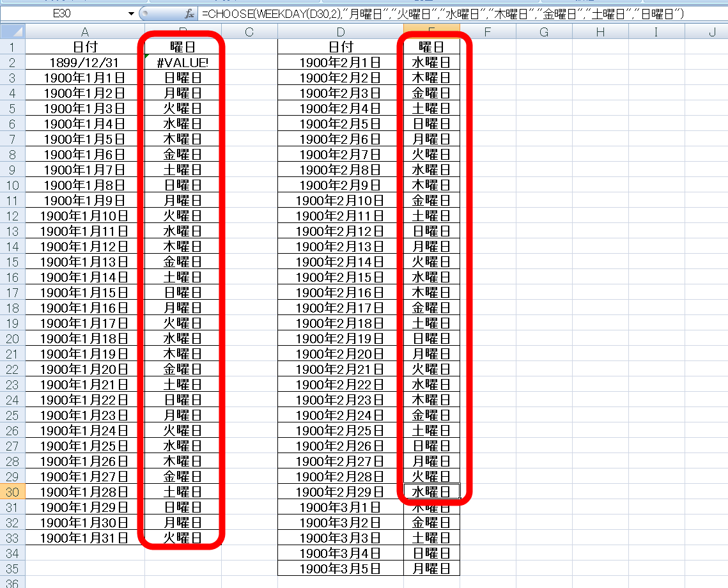Click the green error indicator on #VALUE! cell
This screenshot has height=588, width=728.
pos(148,57)
